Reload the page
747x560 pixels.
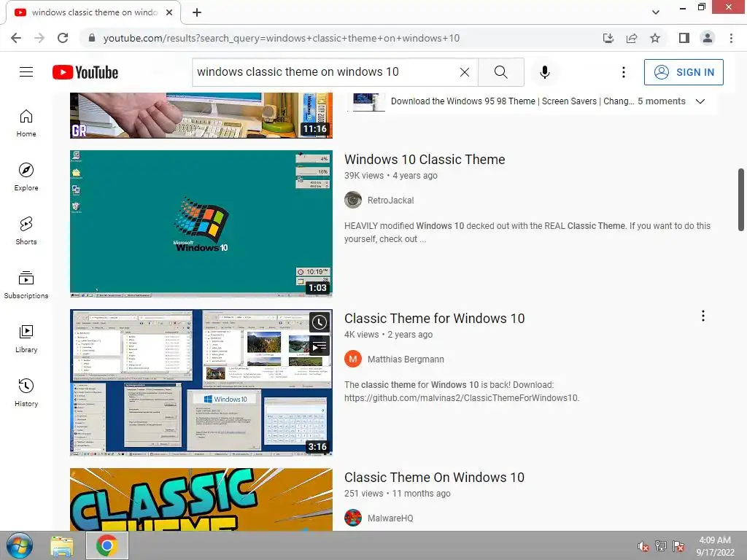click(63, 38)
